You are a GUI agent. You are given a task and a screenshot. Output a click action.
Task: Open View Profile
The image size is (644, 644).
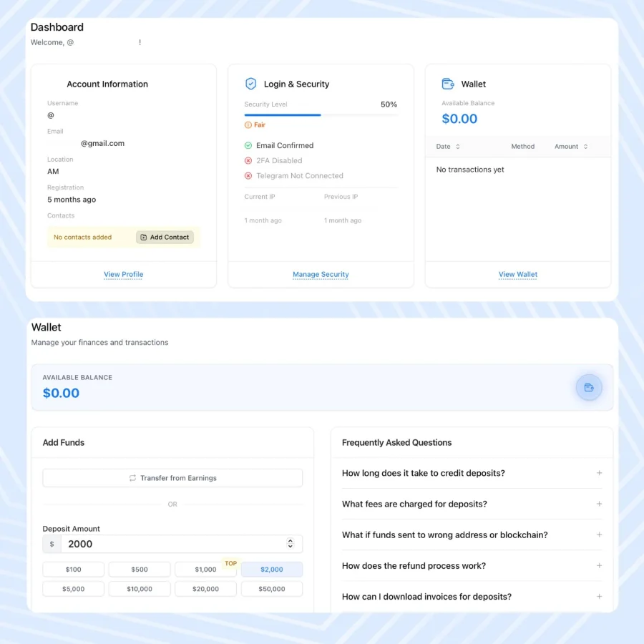pyautogui.click(x=123, y=274)
